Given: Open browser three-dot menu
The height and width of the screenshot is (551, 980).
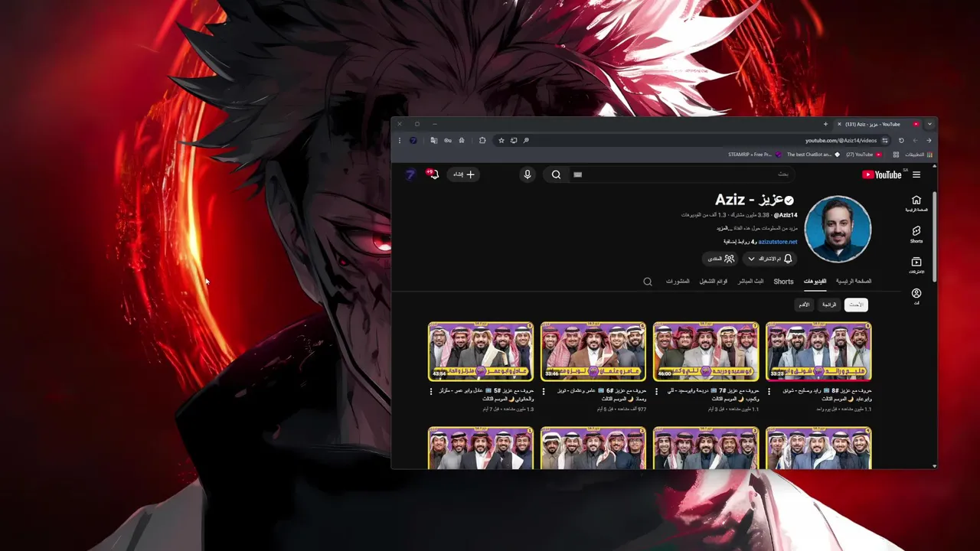Looking at the screenshot, I should (399, 140).
